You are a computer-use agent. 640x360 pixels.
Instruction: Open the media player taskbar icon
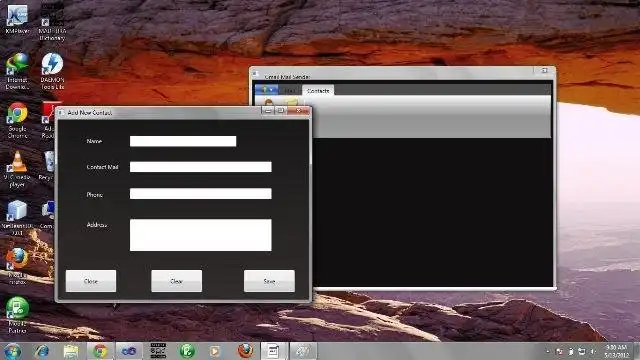215,351
